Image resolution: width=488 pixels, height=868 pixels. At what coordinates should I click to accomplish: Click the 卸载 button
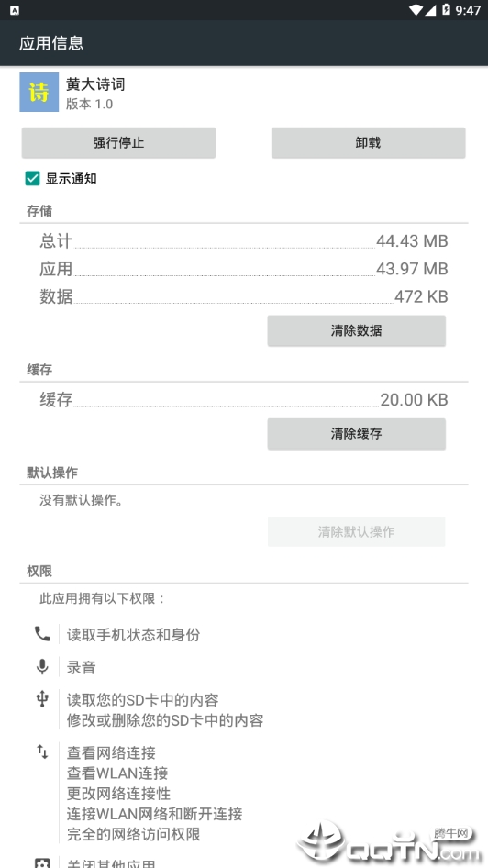[x=368, y=143]
